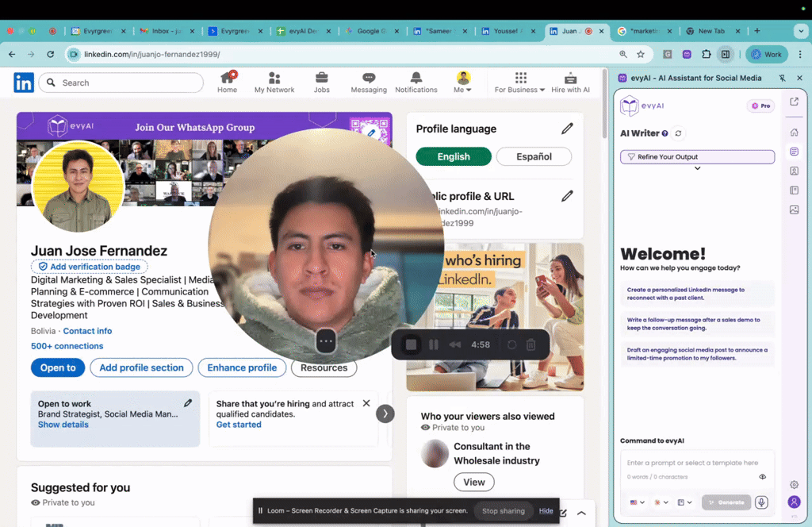Open evyAI template dropdown
Viewport: 812px width, 527px height.
click(685, 502)
